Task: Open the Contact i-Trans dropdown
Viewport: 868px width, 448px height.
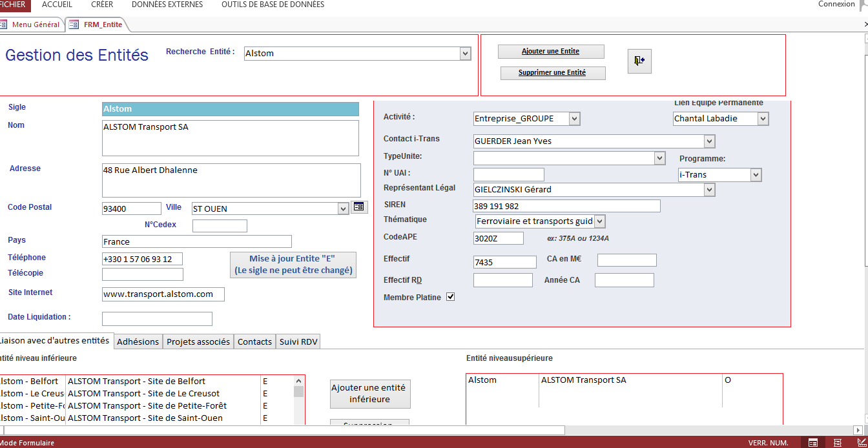Action: 710,141
